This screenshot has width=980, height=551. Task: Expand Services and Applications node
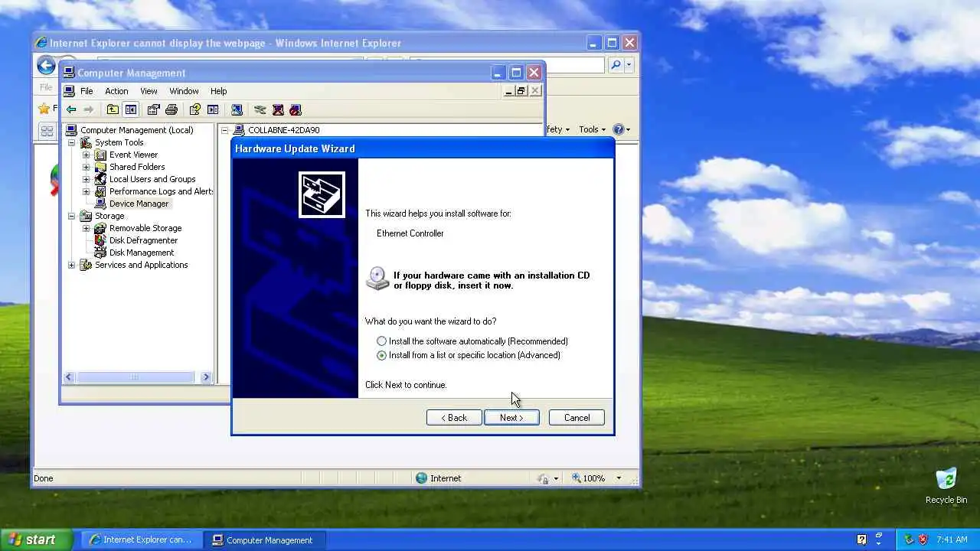tap(72, 265)
